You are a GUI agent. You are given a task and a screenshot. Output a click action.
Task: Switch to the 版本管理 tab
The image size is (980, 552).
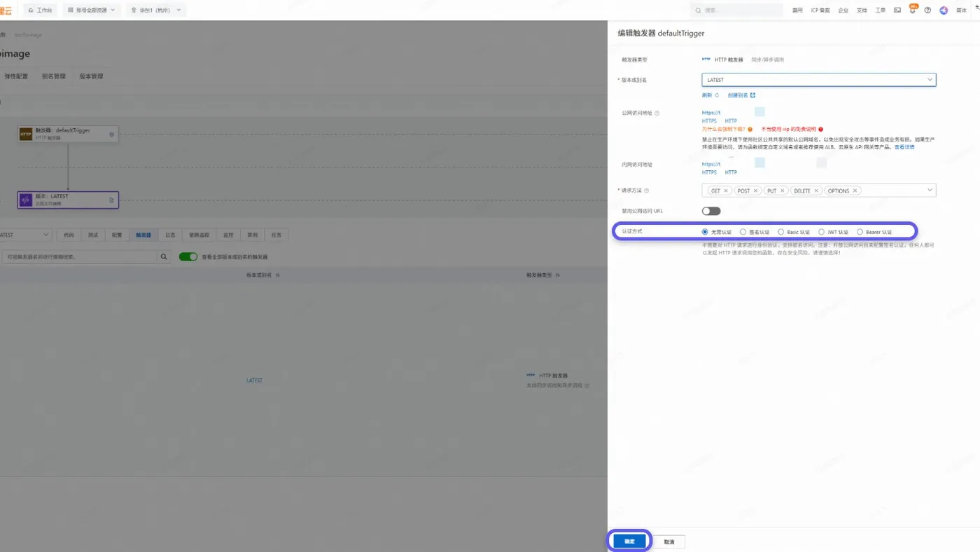click(x=91, y=76)
